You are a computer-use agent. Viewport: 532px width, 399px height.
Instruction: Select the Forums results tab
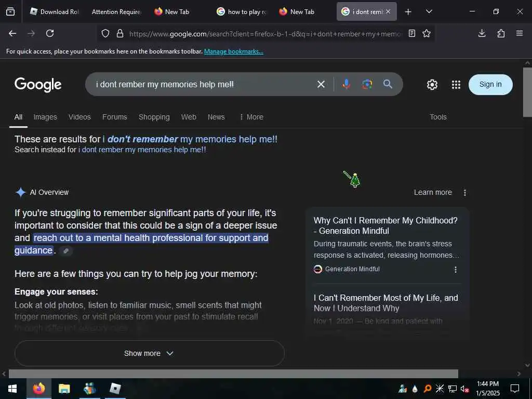(x=115, y=117)
